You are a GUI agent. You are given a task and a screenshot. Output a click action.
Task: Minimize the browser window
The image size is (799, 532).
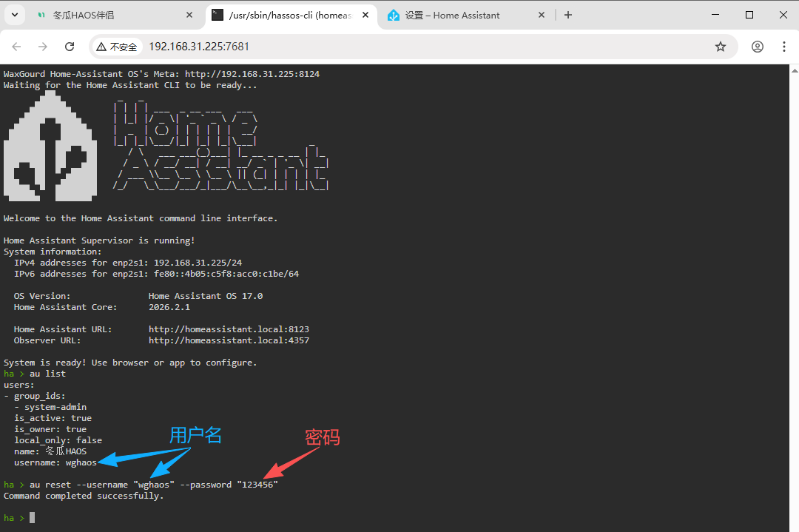715,15
